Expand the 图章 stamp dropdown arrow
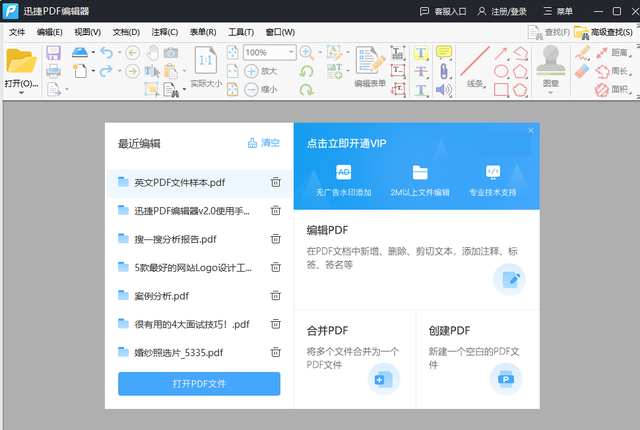The image size is (640, 430). 550,93
